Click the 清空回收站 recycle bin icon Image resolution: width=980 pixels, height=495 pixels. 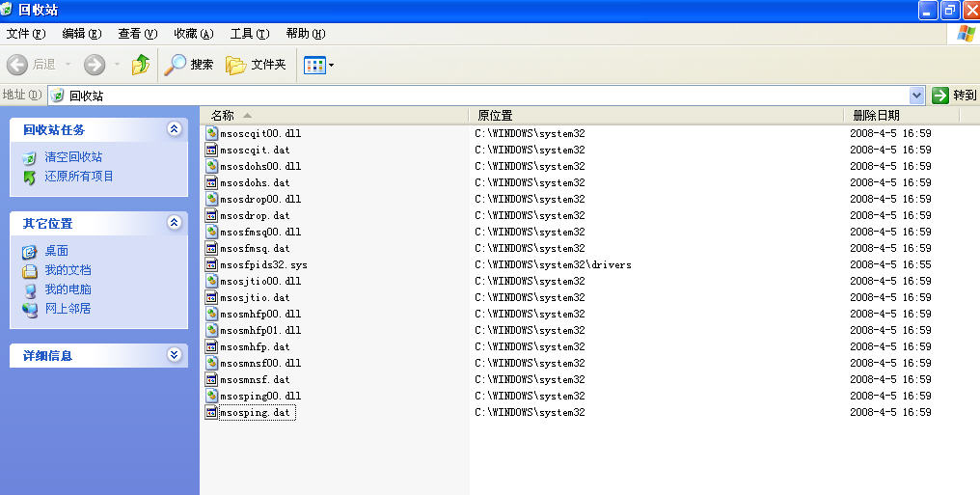pos(29,158)
